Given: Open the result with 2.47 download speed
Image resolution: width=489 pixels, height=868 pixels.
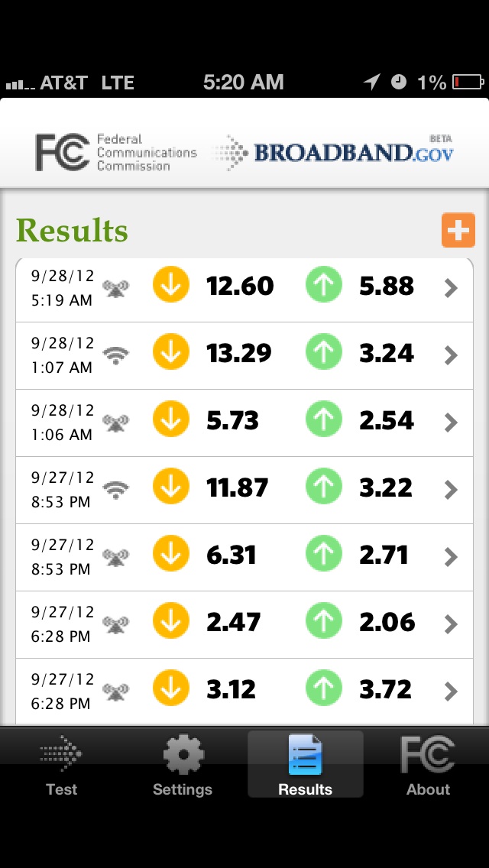Looking at the screenshot, I should [244, 624].
